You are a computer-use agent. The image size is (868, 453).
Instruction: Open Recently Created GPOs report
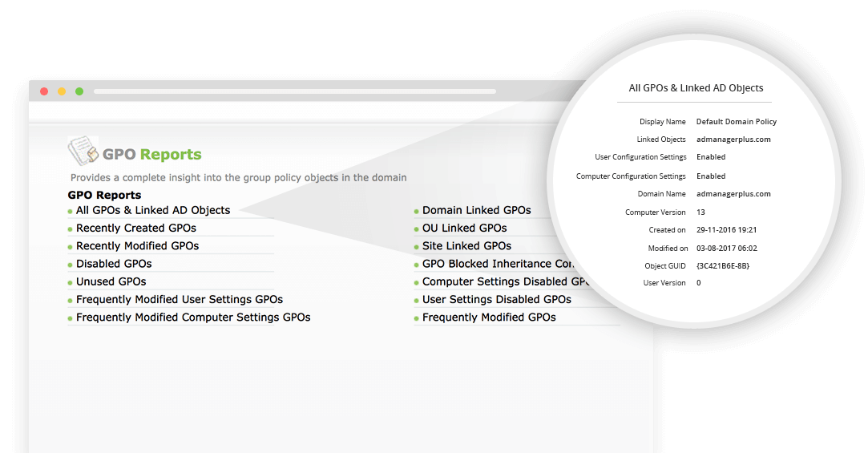(136, 229)
